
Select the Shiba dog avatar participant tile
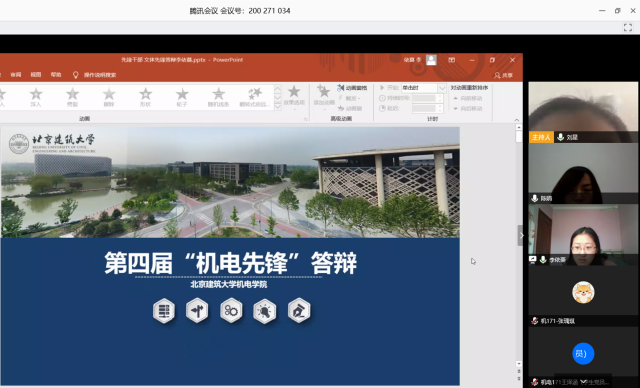(x=583, y=296)
